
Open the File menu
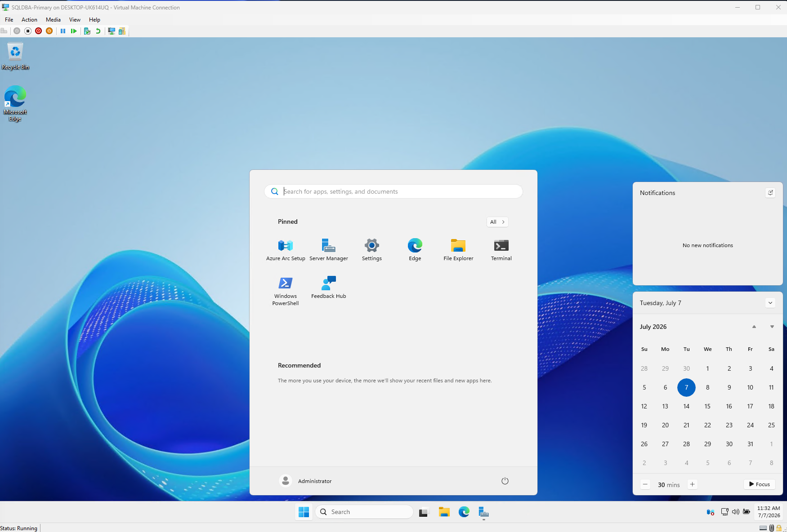9,20
